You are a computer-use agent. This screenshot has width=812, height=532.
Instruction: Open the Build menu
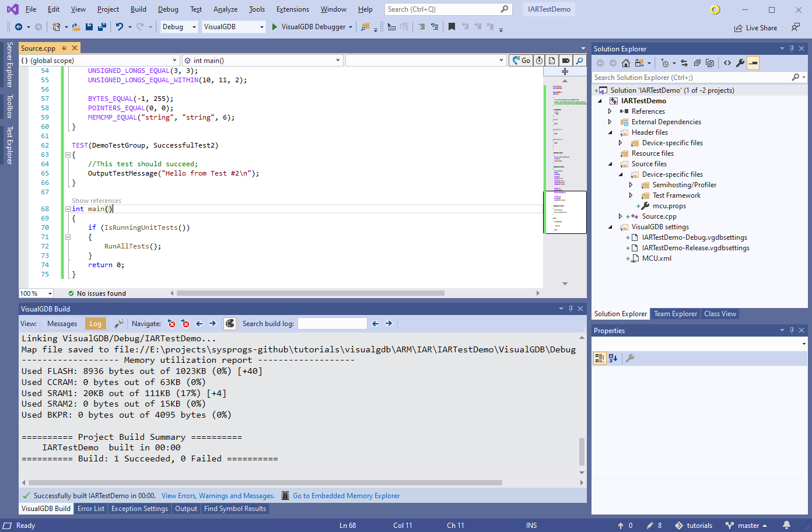tap(138, 9)
